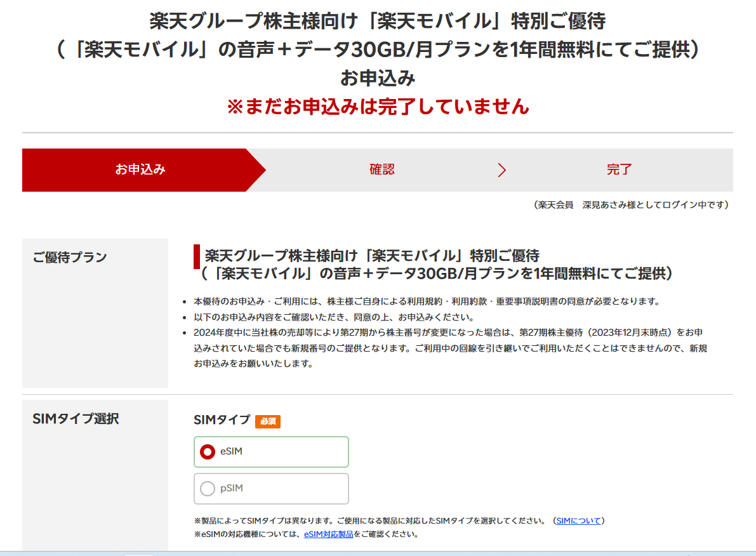Select the pSIM radio button
This screenshot has width=756, height=556.
208,489
